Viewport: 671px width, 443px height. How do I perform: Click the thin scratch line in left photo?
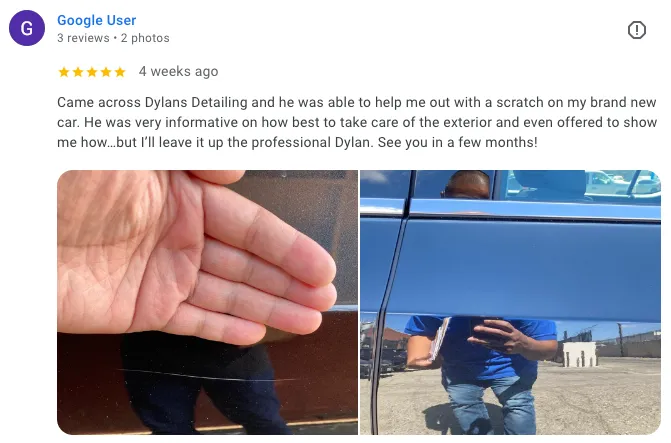point(205,375)
